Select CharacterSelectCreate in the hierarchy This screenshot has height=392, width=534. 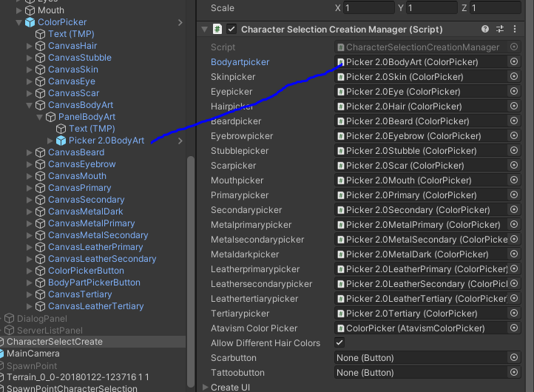[x=55, y=342]
